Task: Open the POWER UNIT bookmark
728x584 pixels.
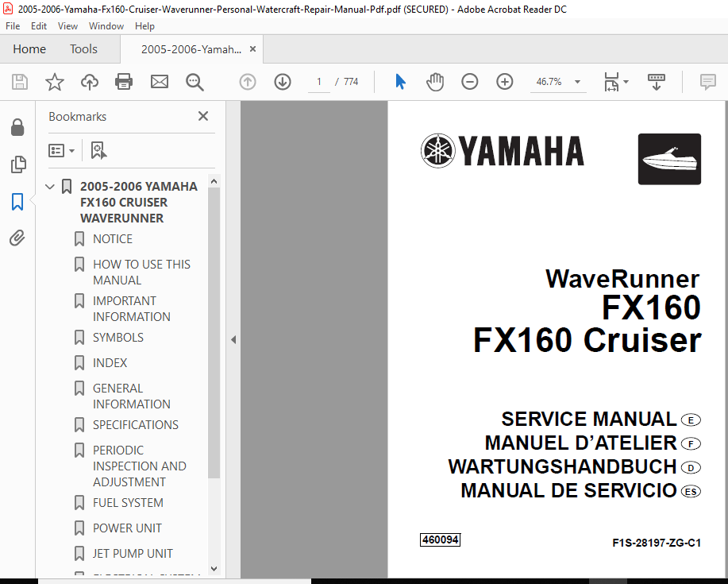Action: (127, 528)
